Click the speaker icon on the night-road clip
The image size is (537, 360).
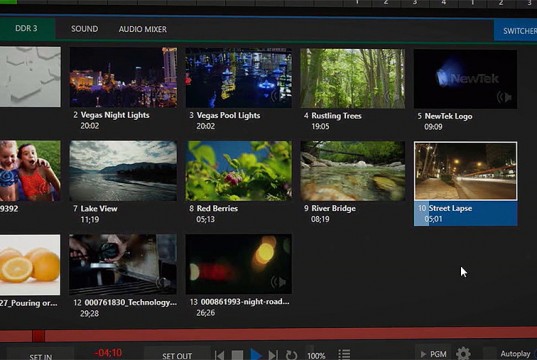(x=278, y=282)
